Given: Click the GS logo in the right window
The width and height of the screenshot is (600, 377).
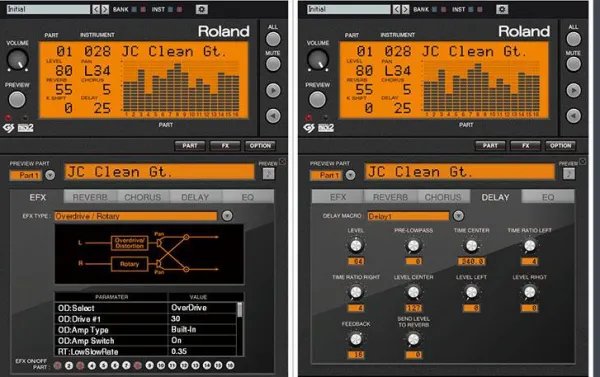Looking at the screenshot, I should [309, 128].
